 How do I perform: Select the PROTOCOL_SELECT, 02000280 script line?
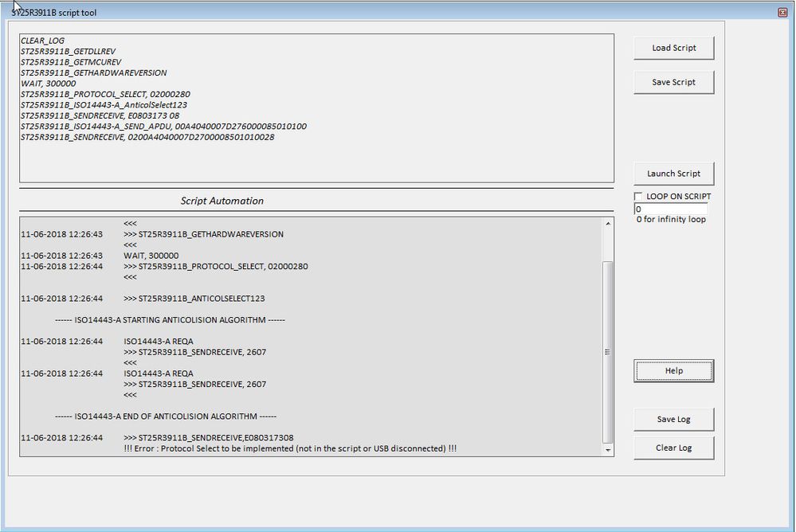106,94
